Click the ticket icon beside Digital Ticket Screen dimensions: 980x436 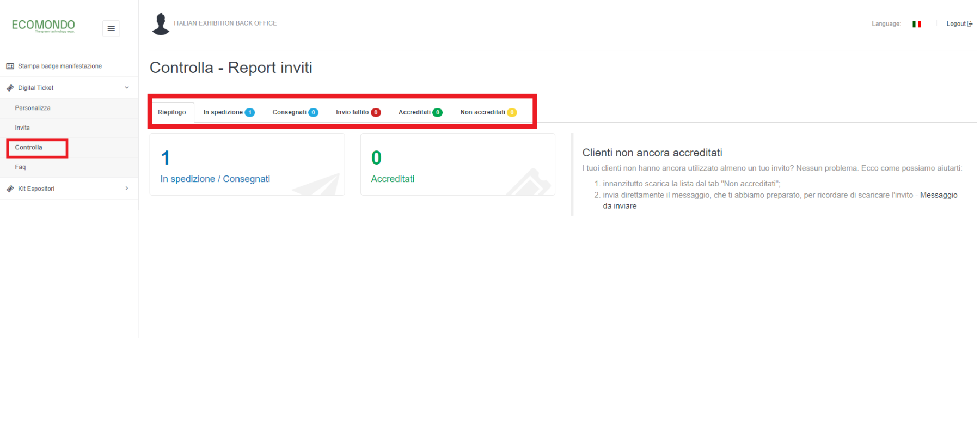10,88
